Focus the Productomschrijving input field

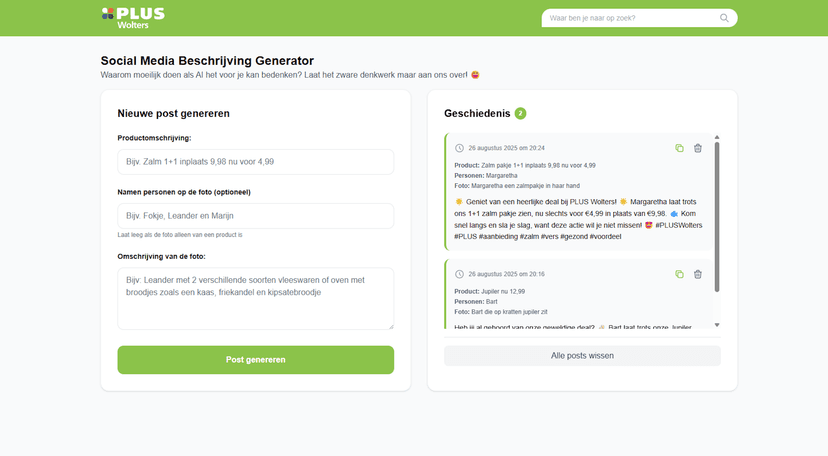(x=256, y=162)
